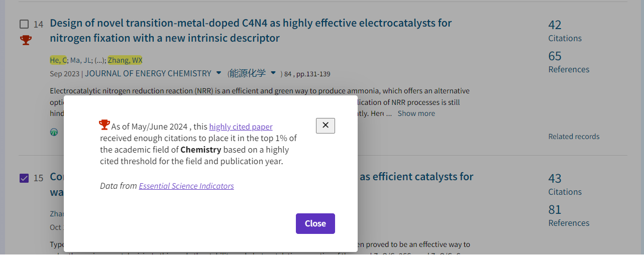Click the highly cited trophy icon under record 14
The image size is (644, 256).
click(x=26, y=40)
